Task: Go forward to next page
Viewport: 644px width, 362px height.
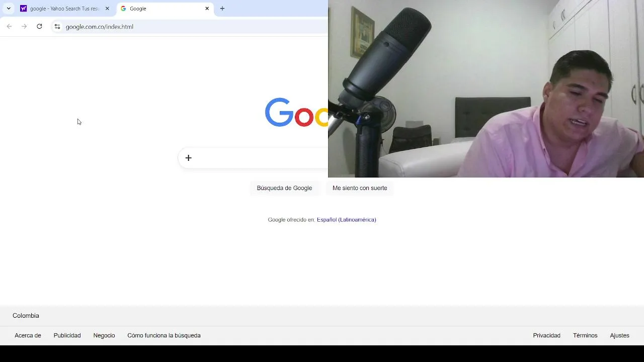Action: tap(24, 27)
